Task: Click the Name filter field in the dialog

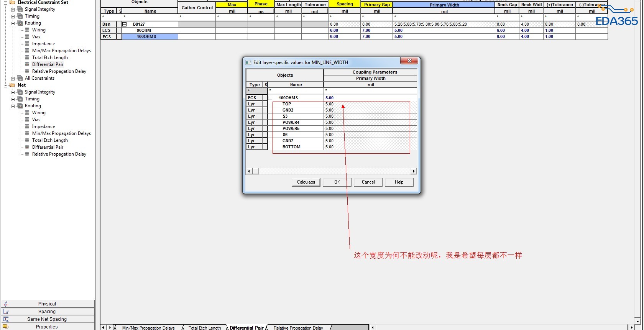Action: click(x=296, y=91)
